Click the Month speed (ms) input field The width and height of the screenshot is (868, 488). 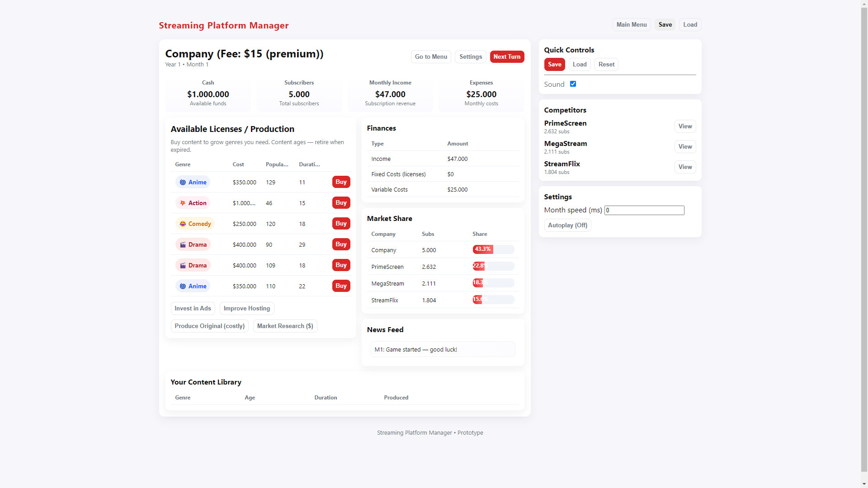644,210
